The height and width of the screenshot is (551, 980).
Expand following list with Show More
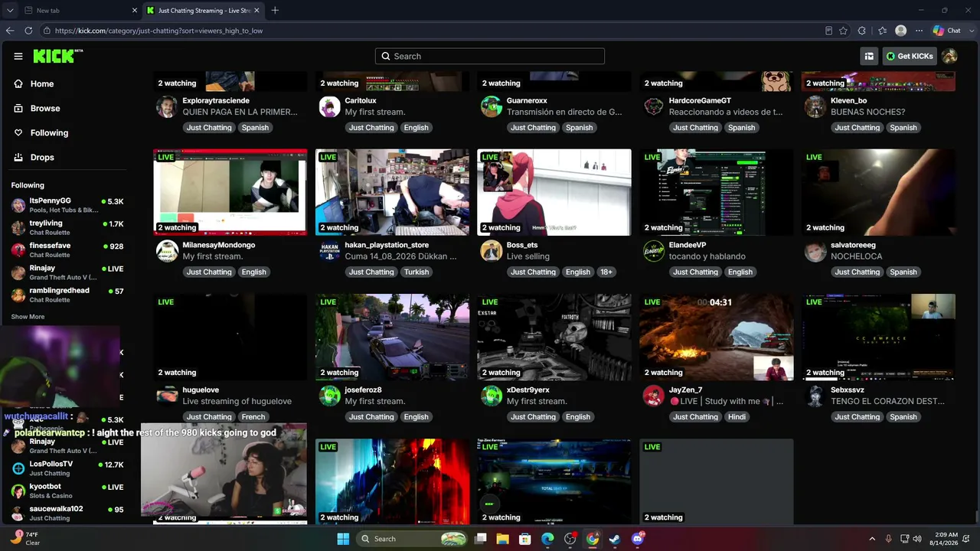point(28,317)
